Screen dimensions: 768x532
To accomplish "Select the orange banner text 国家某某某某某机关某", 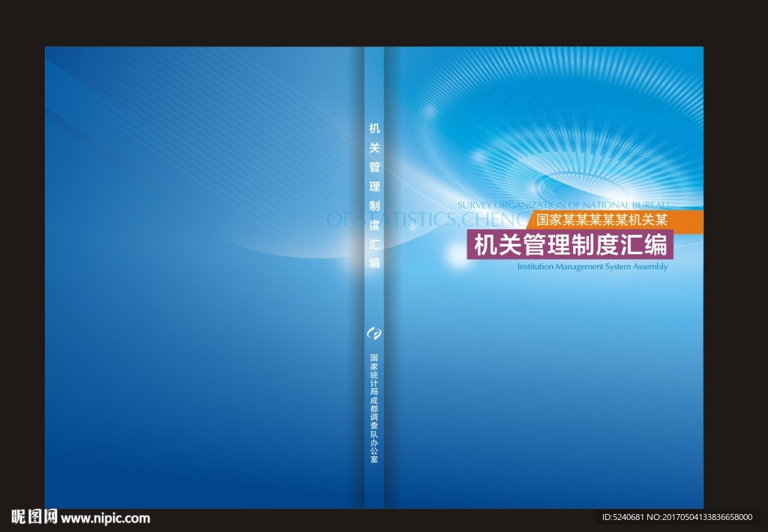I will (x=601, y=220).
